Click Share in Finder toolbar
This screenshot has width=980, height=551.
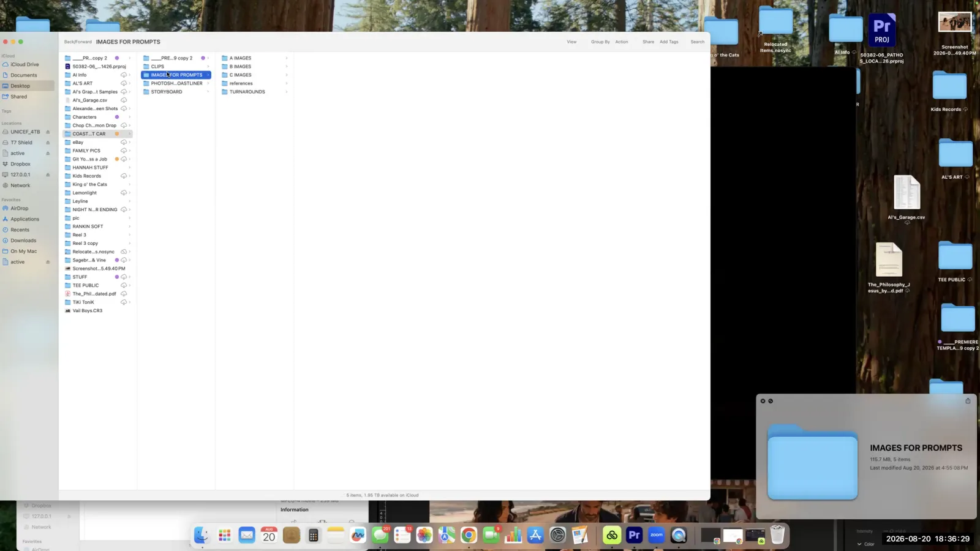648,42
